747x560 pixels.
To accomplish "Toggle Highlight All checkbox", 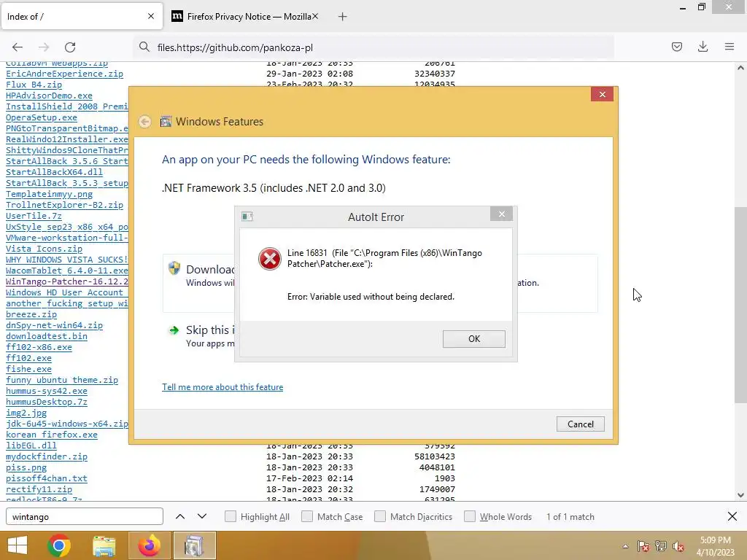I will coord(230,516).
